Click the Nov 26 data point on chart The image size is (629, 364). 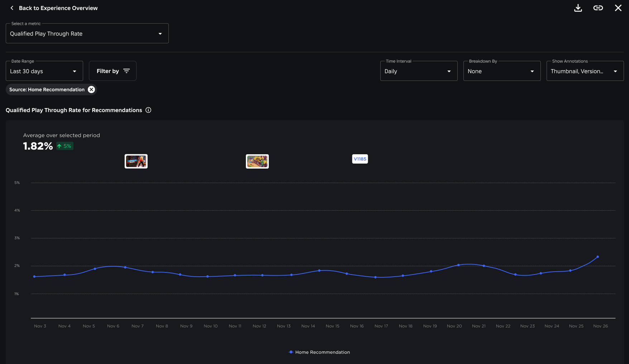(x=597, y=257)
